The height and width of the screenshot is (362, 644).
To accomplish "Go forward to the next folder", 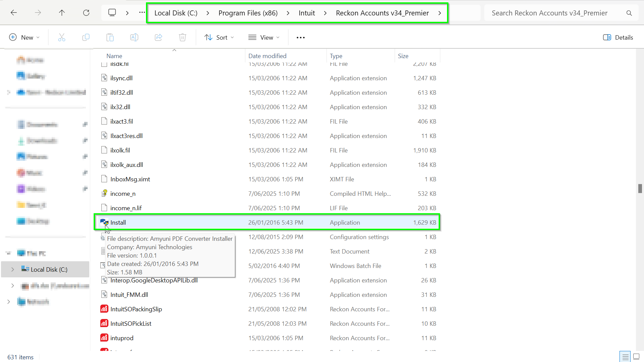I will coord(38,13).
